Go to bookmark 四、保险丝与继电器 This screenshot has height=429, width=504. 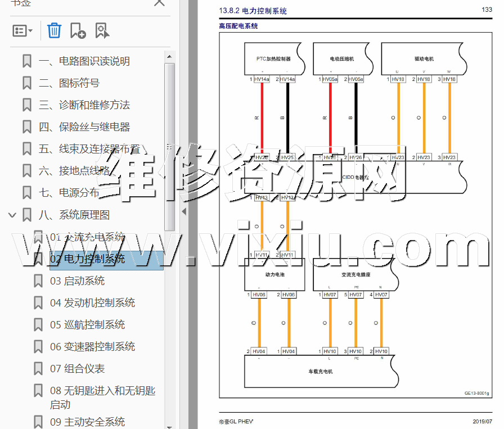pyautogui.click(x=84, y=127)
